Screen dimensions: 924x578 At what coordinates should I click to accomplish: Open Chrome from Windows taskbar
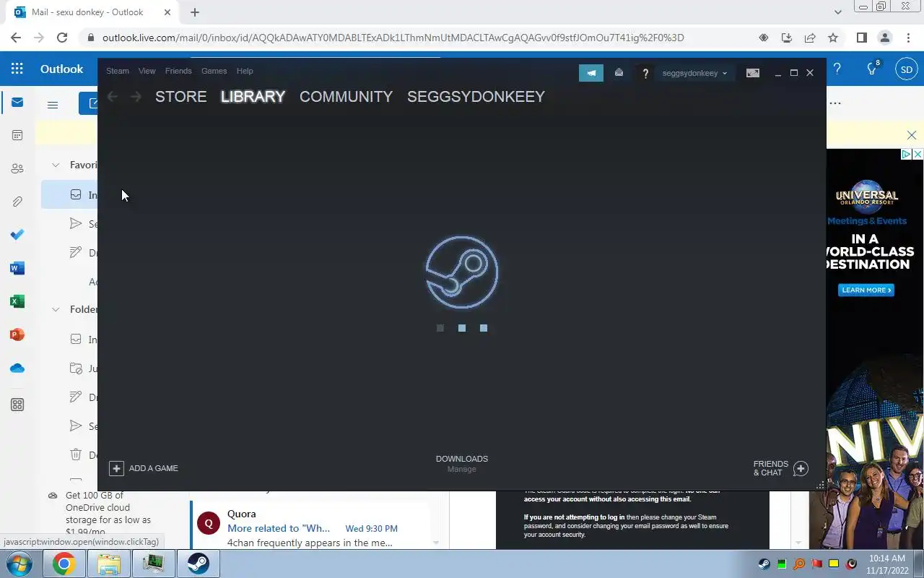(x=64, y=564)
